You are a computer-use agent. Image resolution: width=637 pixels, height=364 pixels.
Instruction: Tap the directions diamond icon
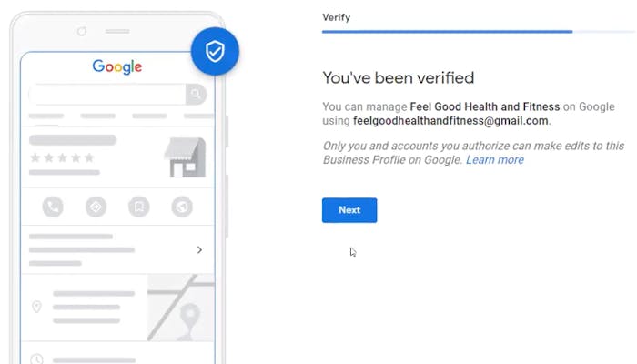[x=96, y=207]
